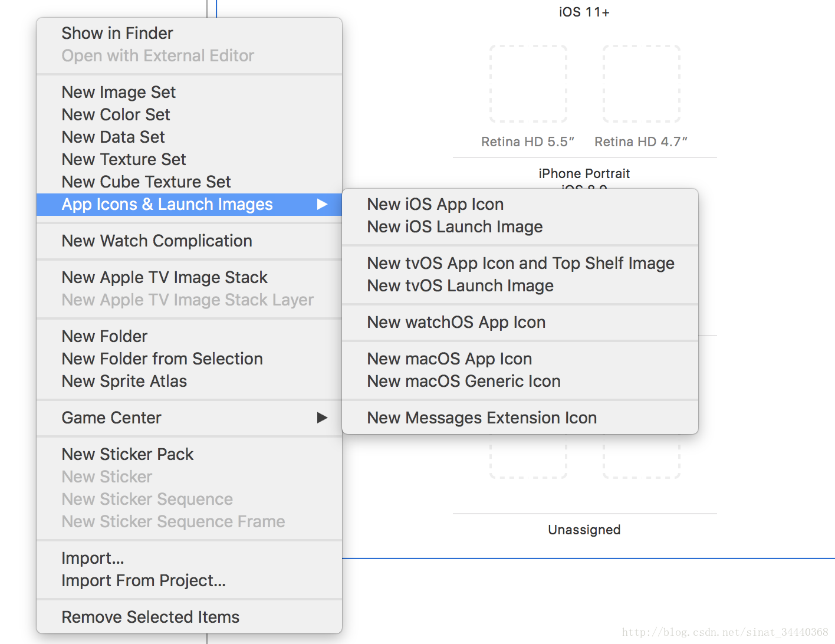Select the Import... menu entry
The image size is (835, 644).
189,558
